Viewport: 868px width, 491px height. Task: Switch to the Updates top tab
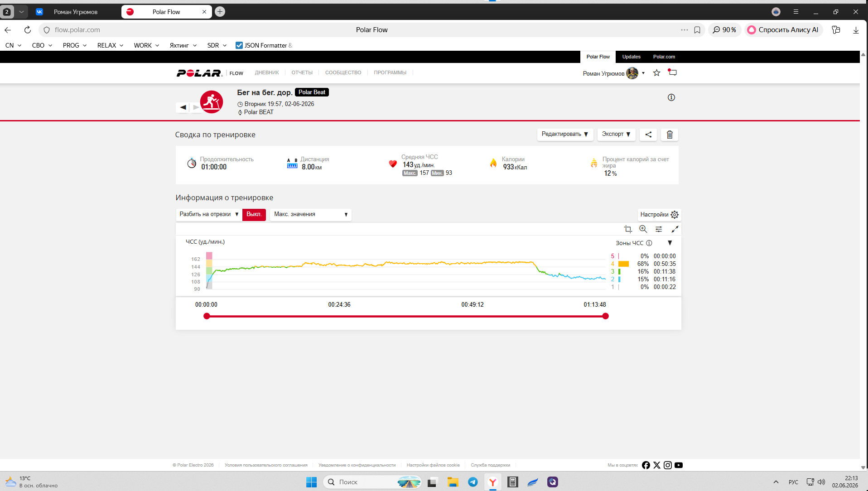632,57
